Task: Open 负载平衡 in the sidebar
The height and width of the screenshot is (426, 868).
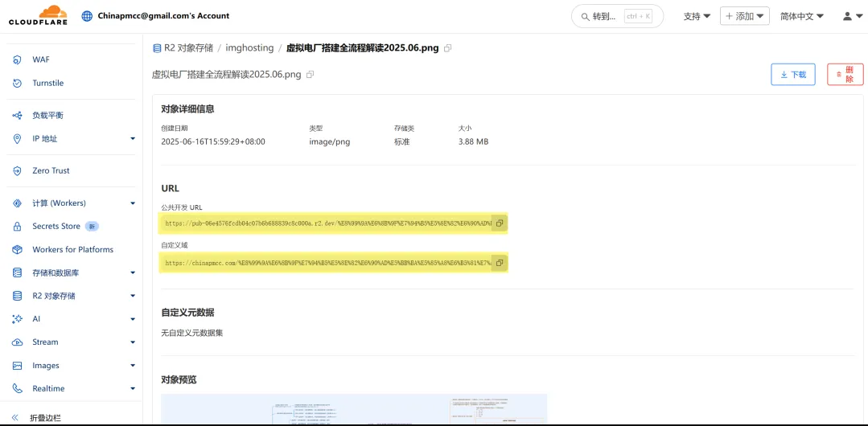Action: (47, 116)
